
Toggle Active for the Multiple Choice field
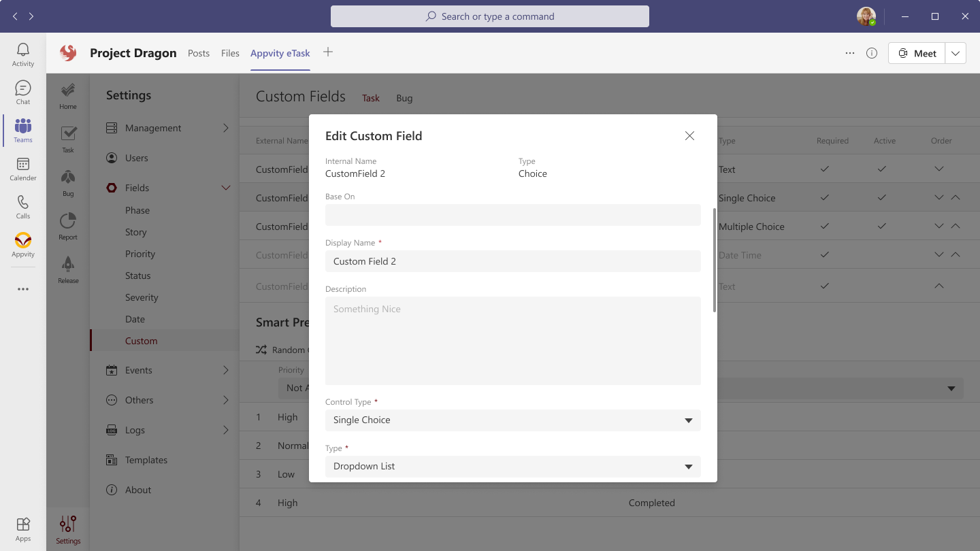coord(882,226)
